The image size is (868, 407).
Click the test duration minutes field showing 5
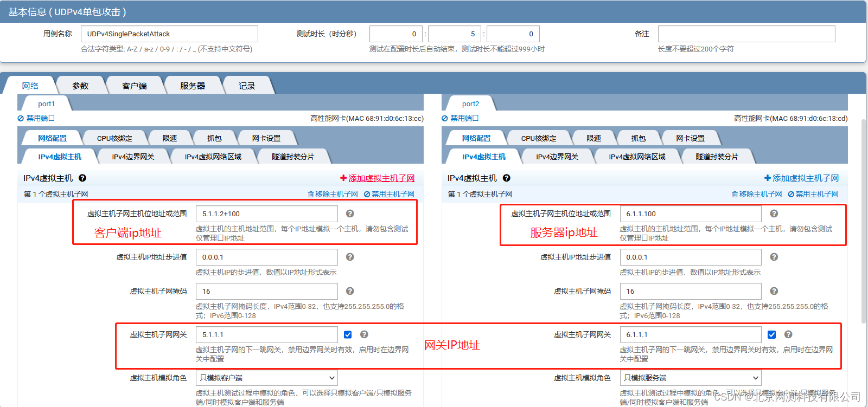[x=455, y=34]
